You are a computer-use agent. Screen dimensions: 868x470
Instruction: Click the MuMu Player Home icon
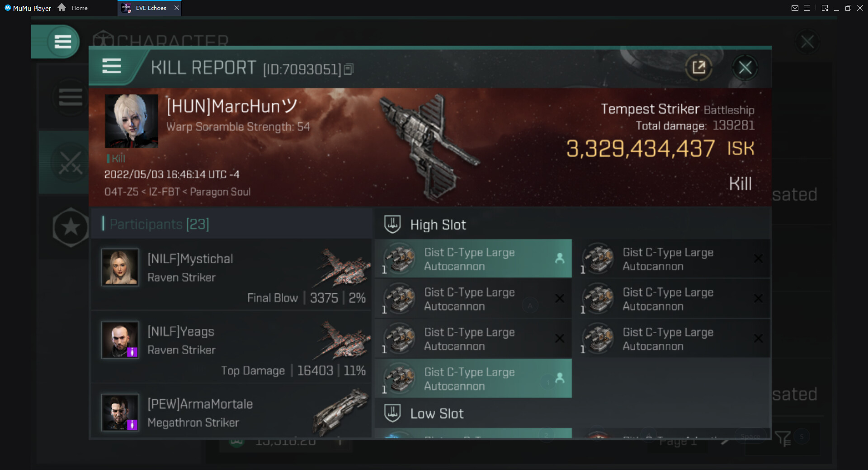62,8
